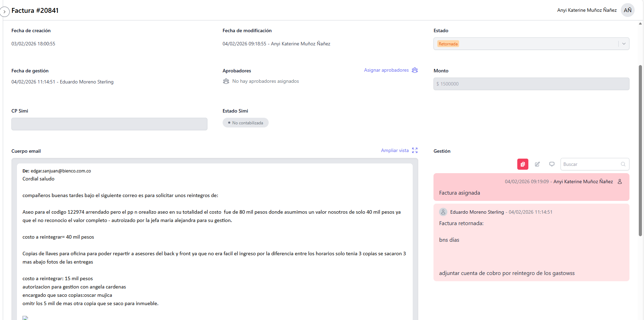Click Eduardo Moreno Sterling's avatar icon
The width and height of the screenshot is (644, 320).
point(443,212)
